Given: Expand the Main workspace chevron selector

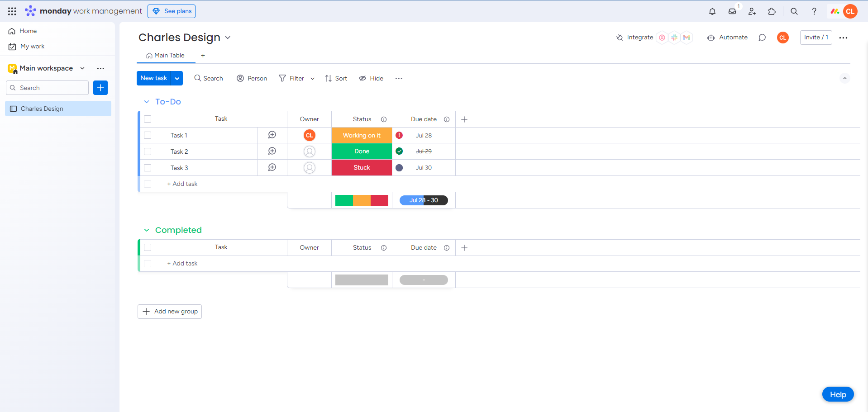Looking at the screenshot, I should click(x=82, y=68).
